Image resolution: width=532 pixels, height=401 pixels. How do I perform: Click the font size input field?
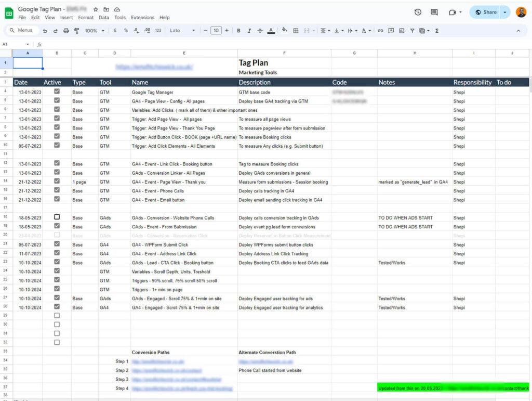216,31
